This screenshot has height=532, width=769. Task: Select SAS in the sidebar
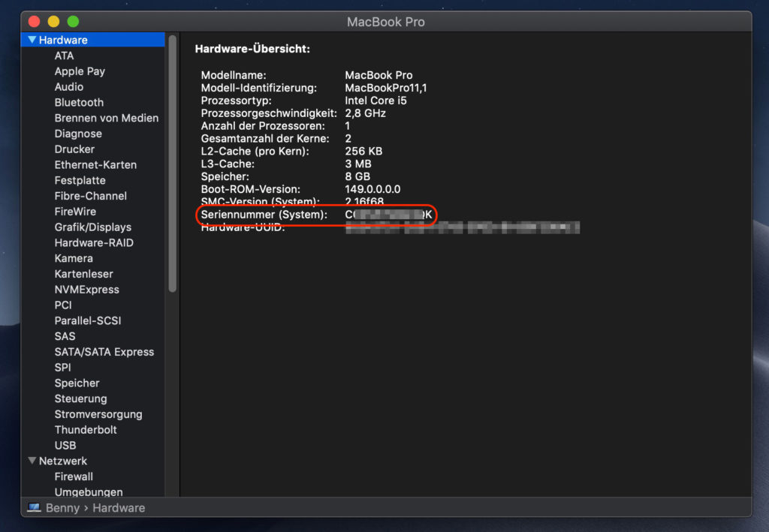65,336
